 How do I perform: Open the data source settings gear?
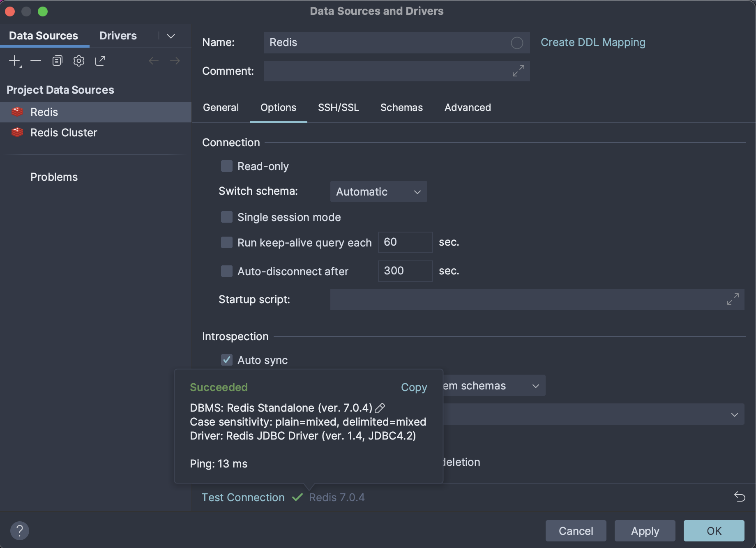(78, 60)
